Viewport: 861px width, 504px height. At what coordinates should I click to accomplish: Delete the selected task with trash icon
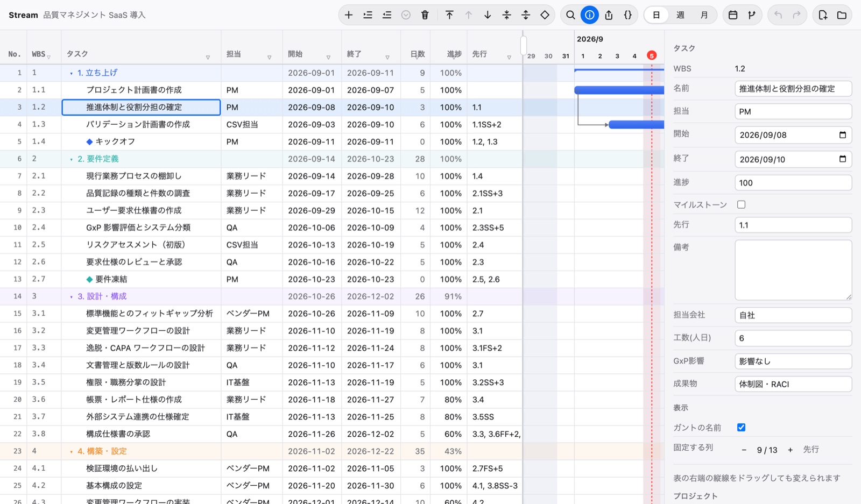[x=425, y=15]
